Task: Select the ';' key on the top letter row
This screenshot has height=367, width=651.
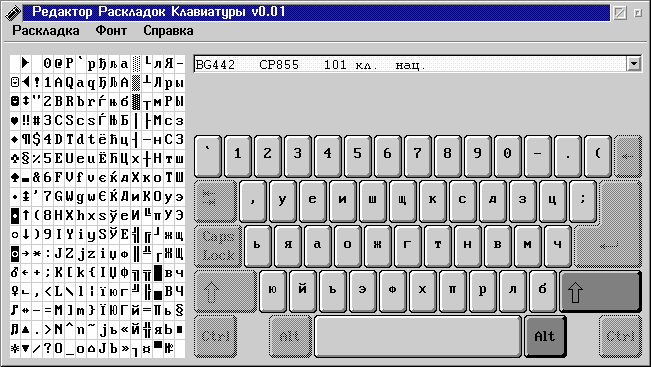Action: click(x=582, y=201)
